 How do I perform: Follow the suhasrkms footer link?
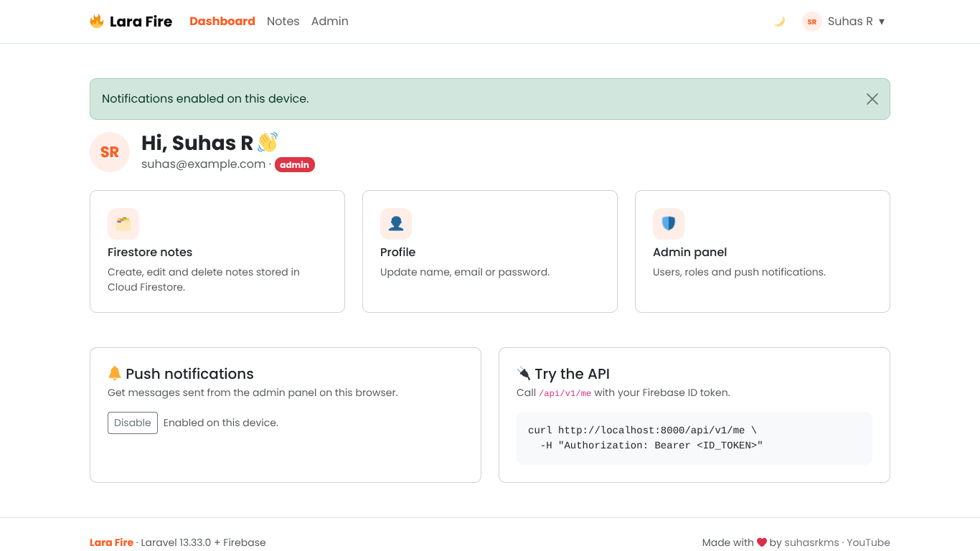pyautogui.click(x=811, y=542)
